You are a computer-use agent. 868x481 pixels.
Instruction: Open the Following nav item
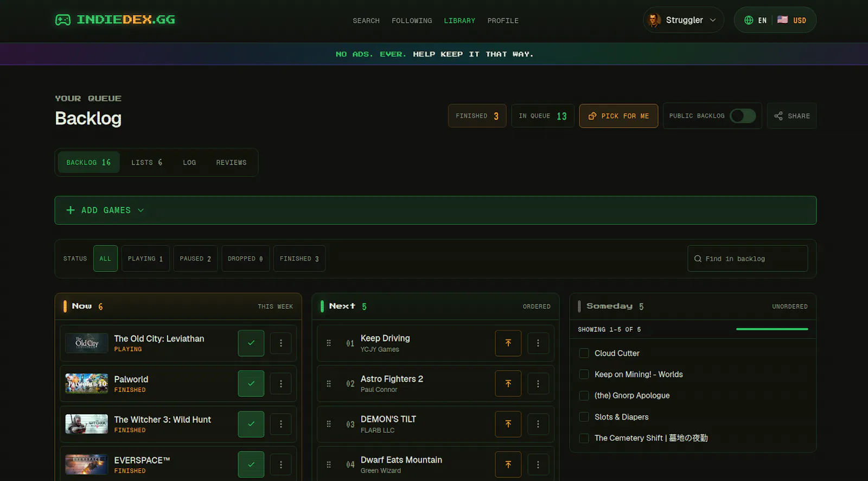412,21
